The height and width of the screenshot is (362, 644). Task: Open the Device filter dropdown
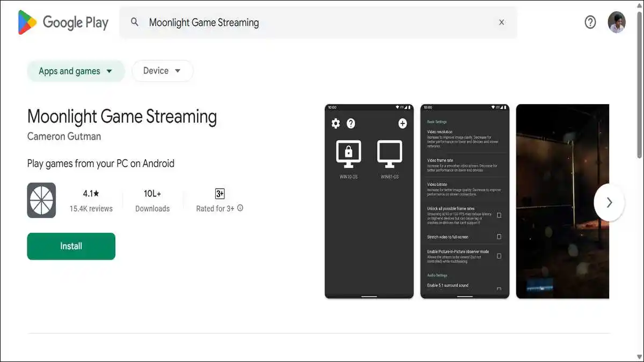click(162, 71)
